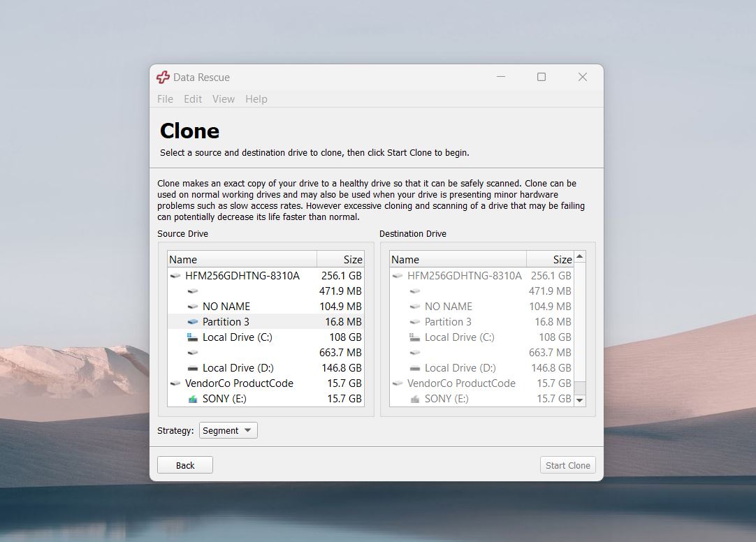This screenshot has width=756, height=542.
Task: Sort Destination Drive list by Size header
Action: 550,259
